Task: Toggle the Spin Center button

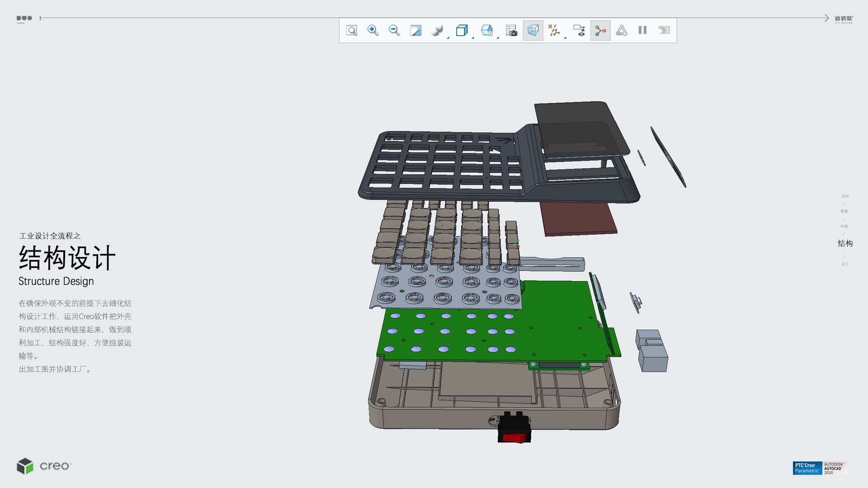Action: 600,30
